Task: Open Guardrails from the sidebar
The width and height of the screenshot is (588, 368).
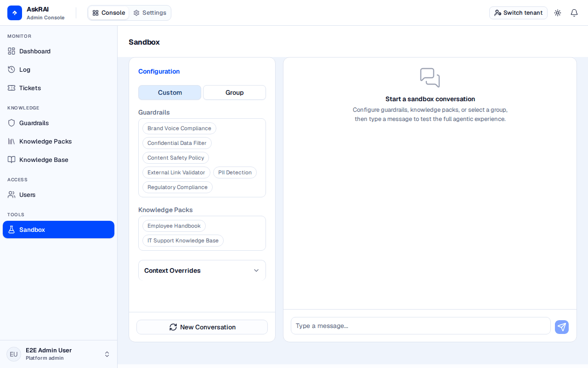Action: 58,123
